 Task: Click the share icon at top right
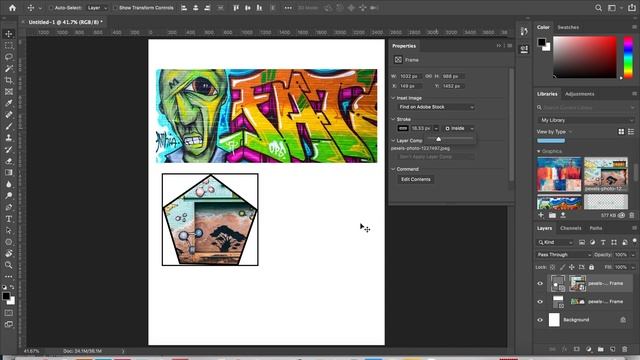click(x=631, y=8)
